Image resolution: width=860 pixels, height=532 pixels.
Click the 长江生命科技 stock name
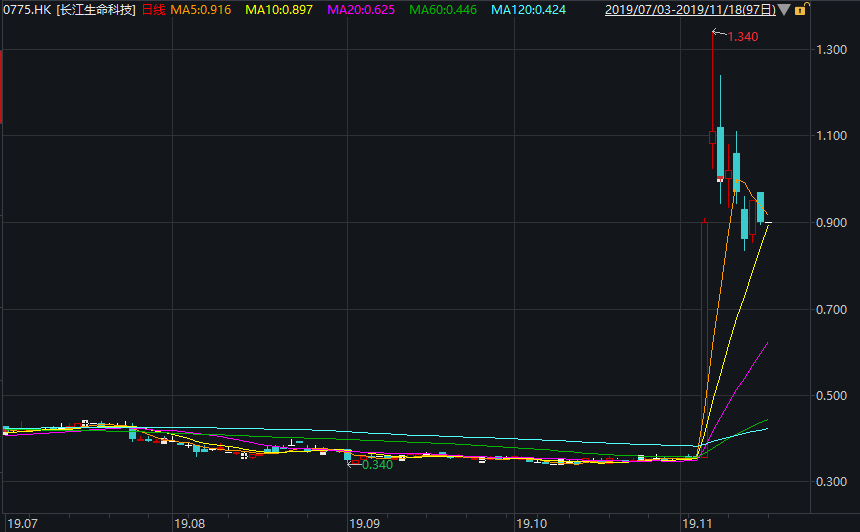click(96, 10)
